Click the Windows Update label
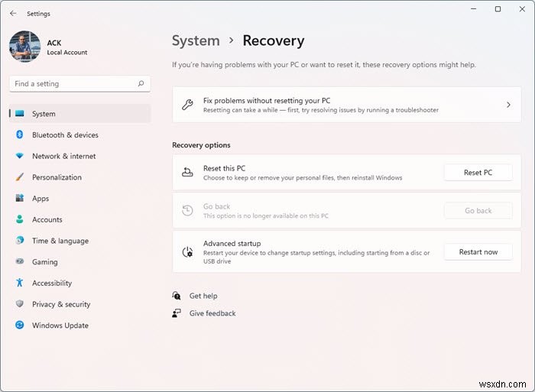Viewport: 535px width, 392px height. click(x=60, y=326)
